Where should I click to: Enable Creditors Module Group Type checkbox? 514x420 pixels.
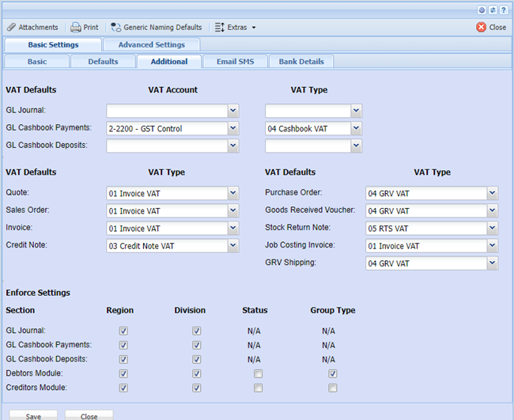click(333, 388)
